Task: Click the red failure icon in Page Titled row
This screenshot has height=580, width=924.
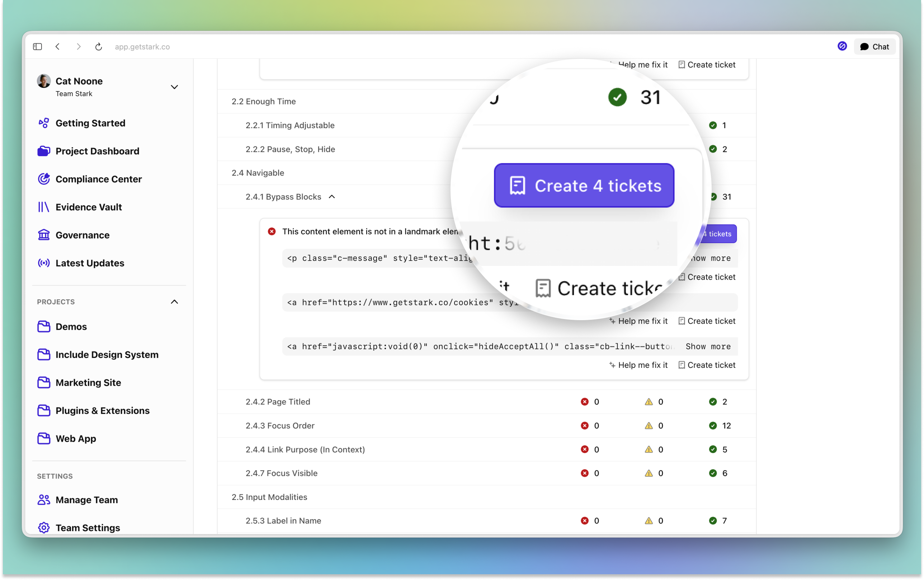Action: point(584,402)
